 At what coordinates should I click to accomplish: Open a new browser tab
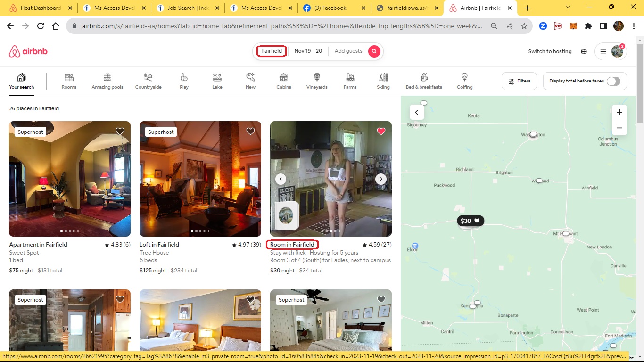[528, 8]
